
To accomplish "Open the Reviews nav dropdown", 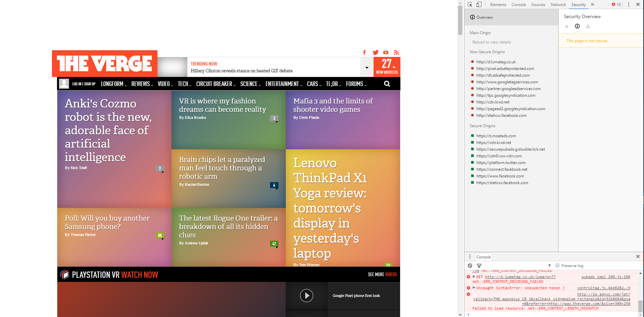I will click(142, 84).
